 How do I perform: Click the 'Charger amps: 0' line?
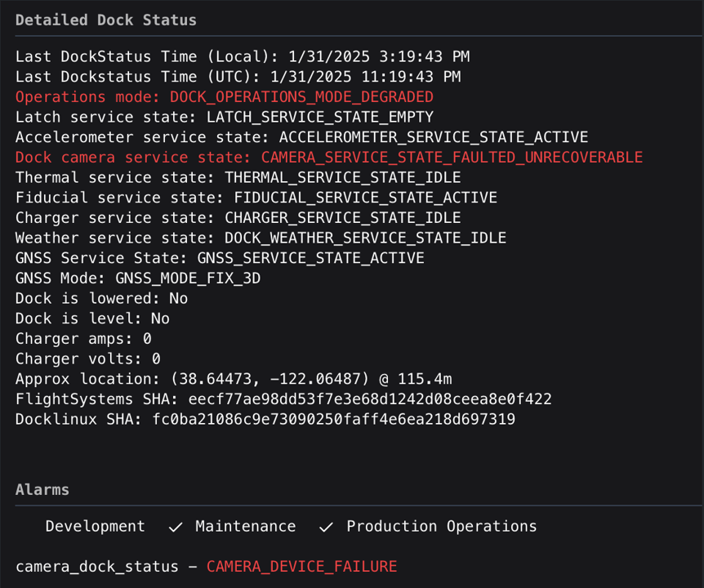tap(83, 339)
